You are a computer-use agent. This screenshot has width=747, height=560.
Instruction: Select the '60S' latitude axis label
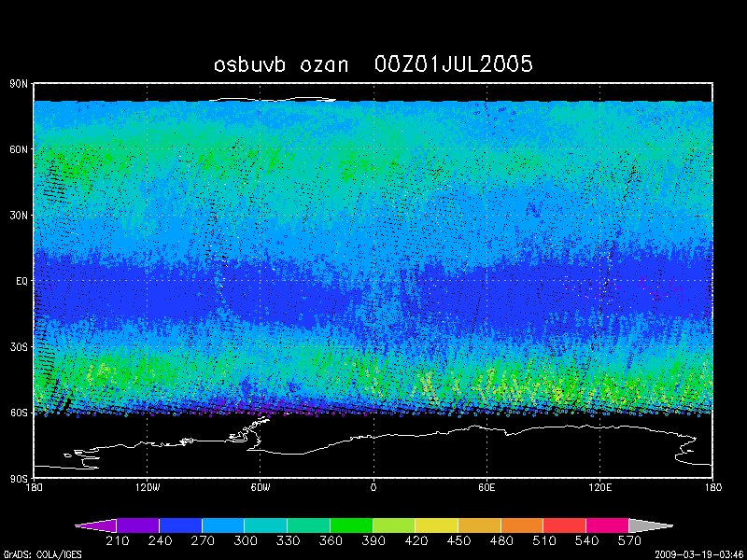point(19,413)
